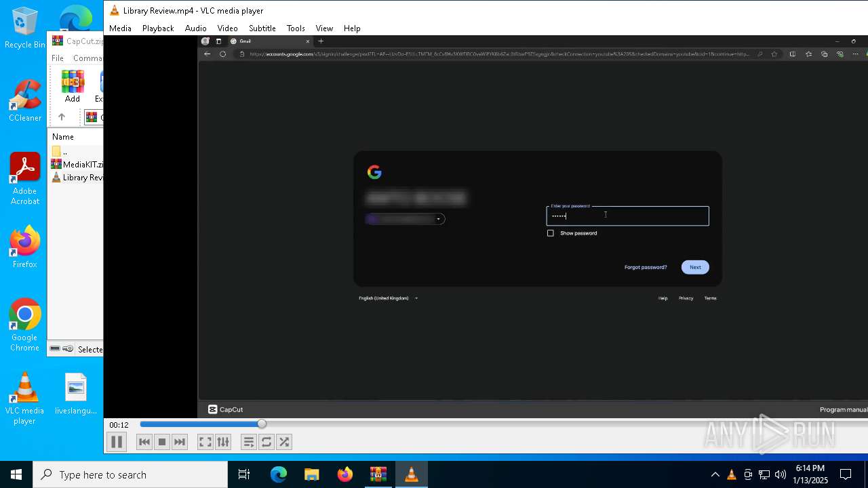
Task: Click the bookmark star icon in video
Action: point(774,54)
